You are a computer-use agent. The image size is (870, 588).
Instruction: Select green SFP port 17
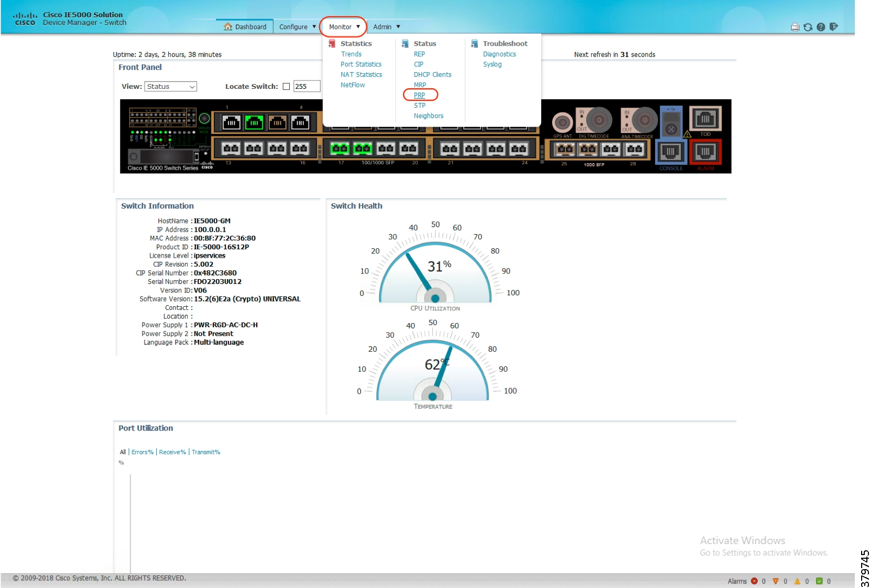coord(340,149)
